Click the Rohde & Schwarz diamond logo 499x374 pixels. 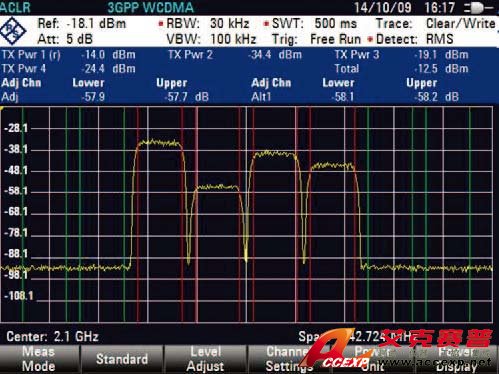click(x=13, y=31)
